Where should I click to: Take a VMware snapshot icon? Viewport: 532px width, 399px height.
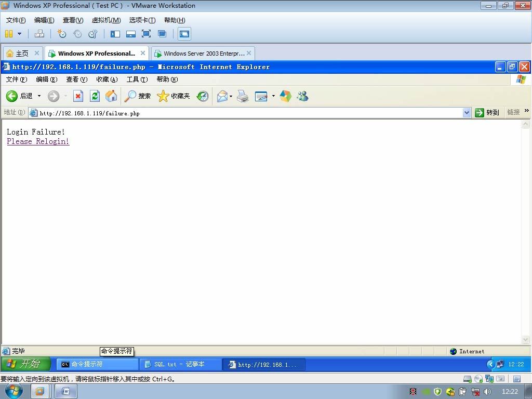(61, 34)
